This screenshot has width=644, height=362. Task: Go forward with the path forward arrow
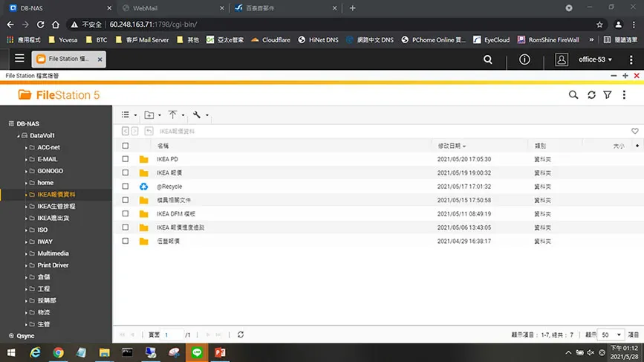(x=134, y=131)
